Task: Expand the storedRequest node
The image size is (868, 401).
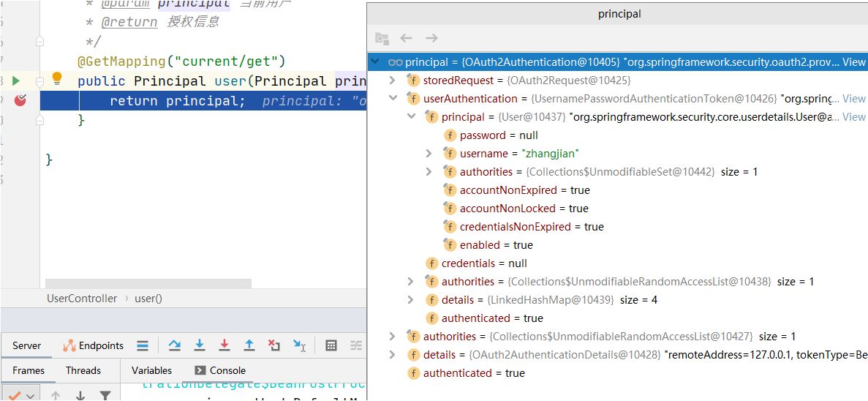Action: coord(393,80)
